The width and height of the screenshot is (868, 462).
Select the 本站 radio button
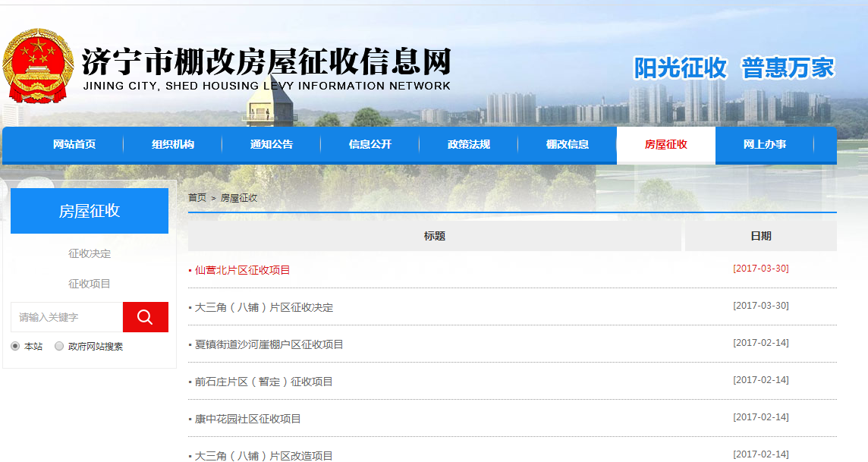point(15,347)
